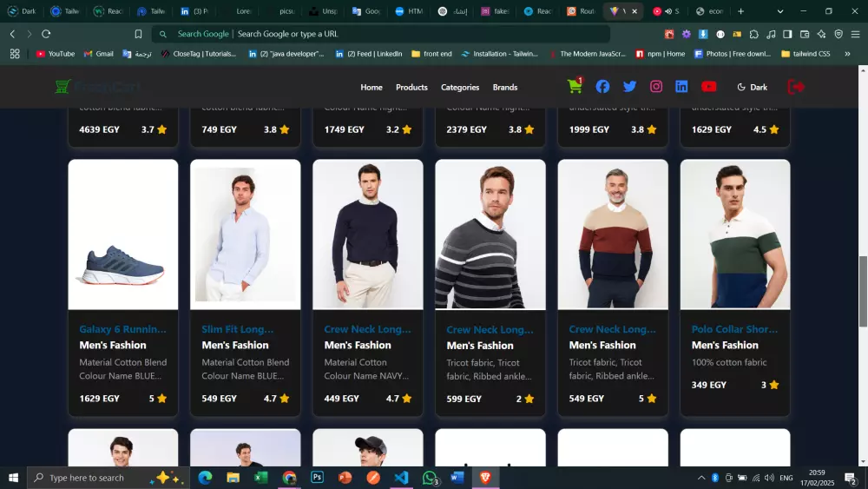The image size is (868, 489).
Task: Click the page vertical scrollbar thumb
Action: (x=863, y=292)
